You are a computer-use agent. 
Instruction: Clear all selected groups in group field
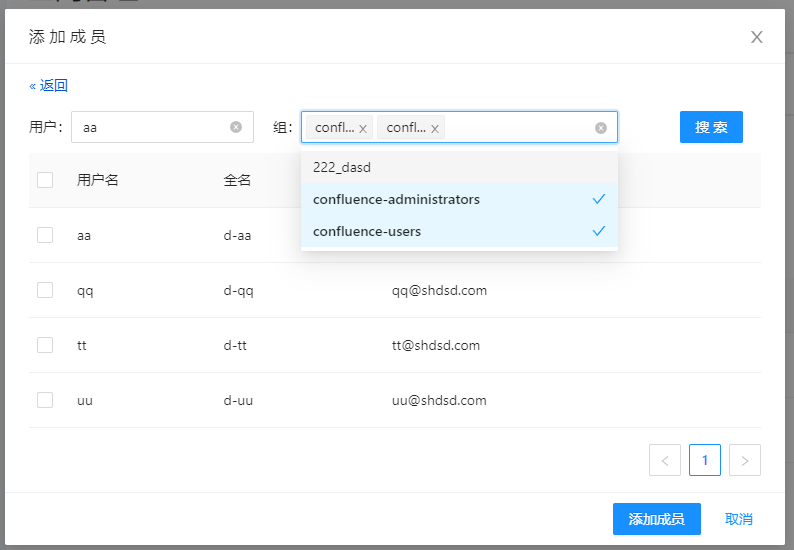(601, 127)
